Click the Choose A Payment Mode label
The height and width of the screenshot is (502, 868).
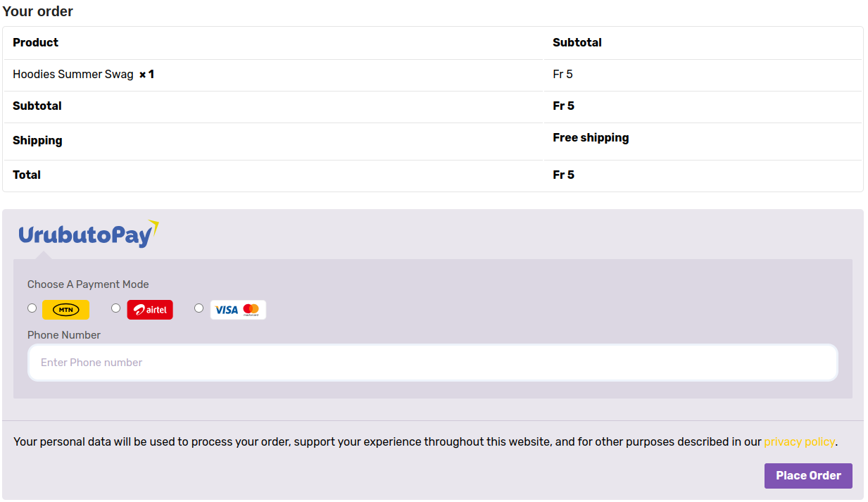(x=88, y=284)
